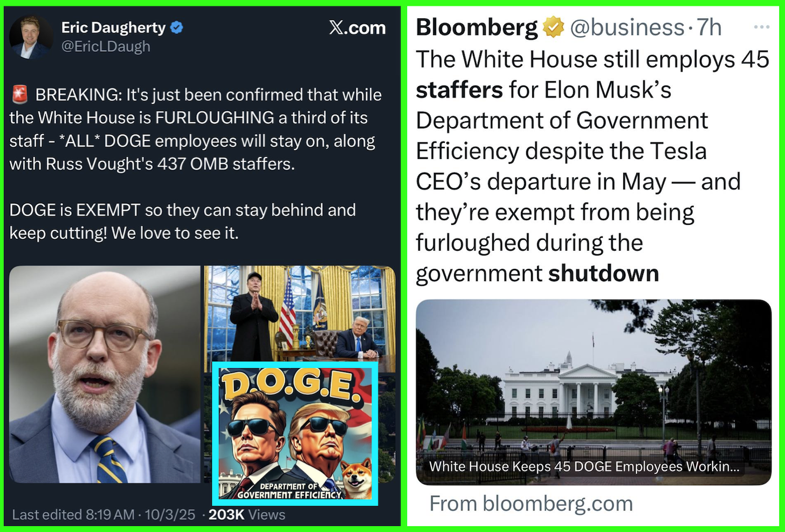Click the Eric Daugherty display name

tap(113, 27)
